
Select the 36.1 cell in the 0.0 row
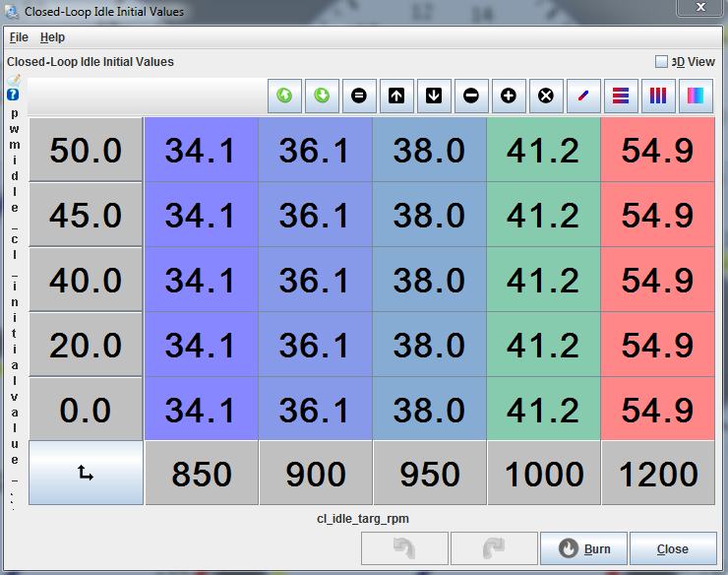click(x=316, y=409)
